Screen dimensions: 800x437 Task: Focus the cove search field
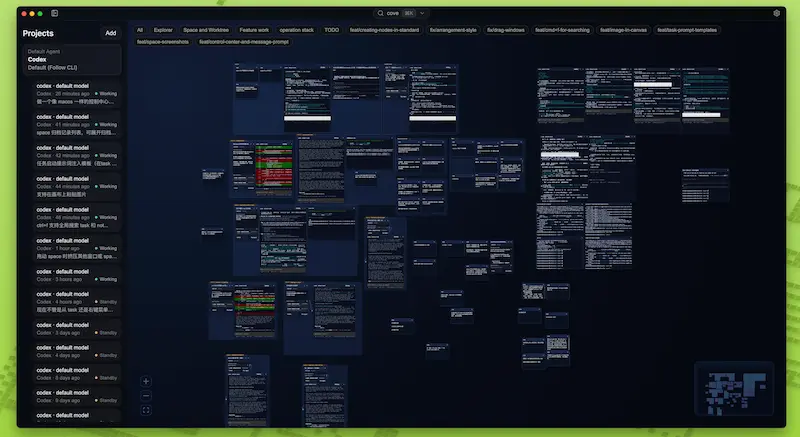tap(395, 13)
